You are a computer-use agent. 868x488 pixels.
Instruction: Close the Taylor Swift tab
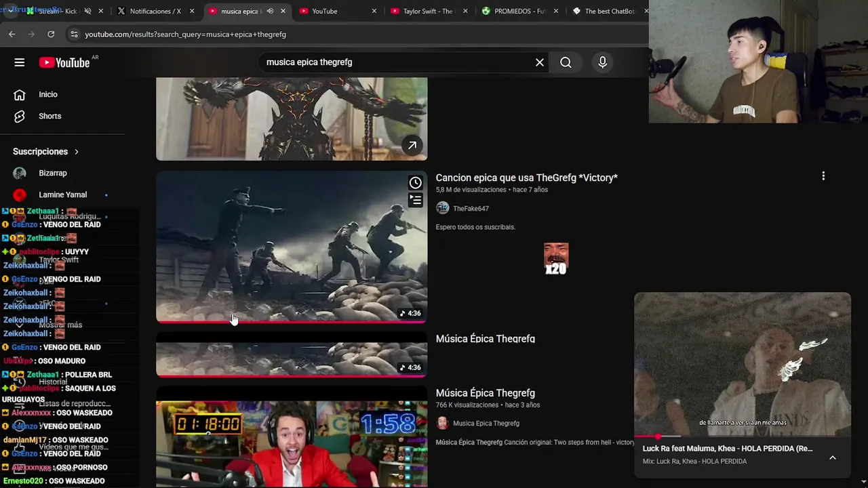465,11
